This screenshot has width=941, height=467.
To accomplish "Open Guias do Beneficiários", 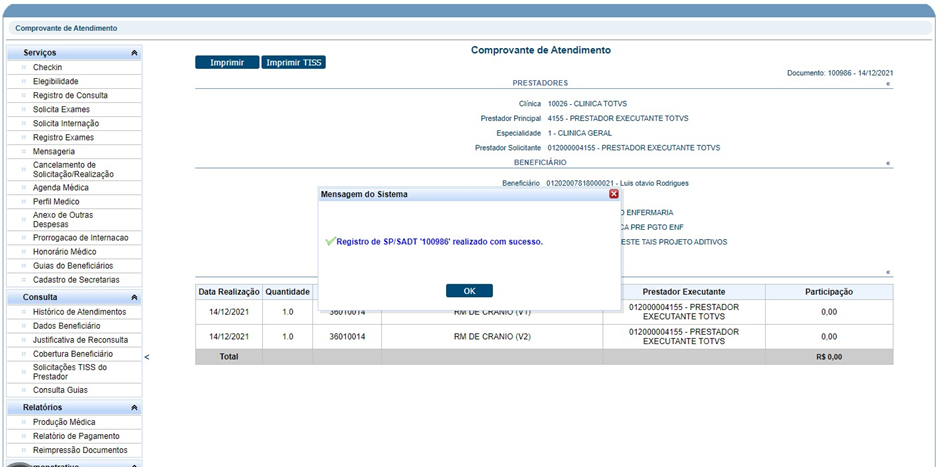I will [73, 265].
